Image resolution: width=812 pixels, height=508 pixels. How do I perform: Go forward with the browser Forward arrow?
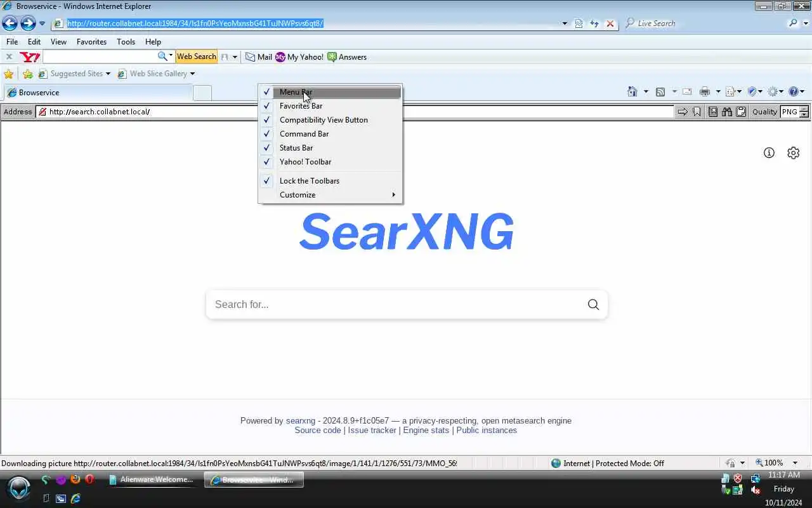coord(28,23)
